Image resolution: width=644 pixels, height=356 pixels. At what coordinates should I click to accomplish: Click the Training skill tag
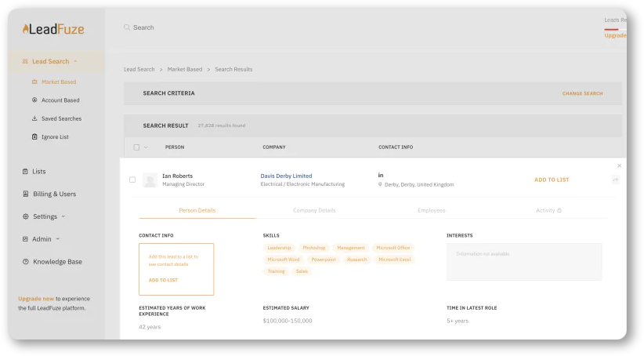click(276, 271)
